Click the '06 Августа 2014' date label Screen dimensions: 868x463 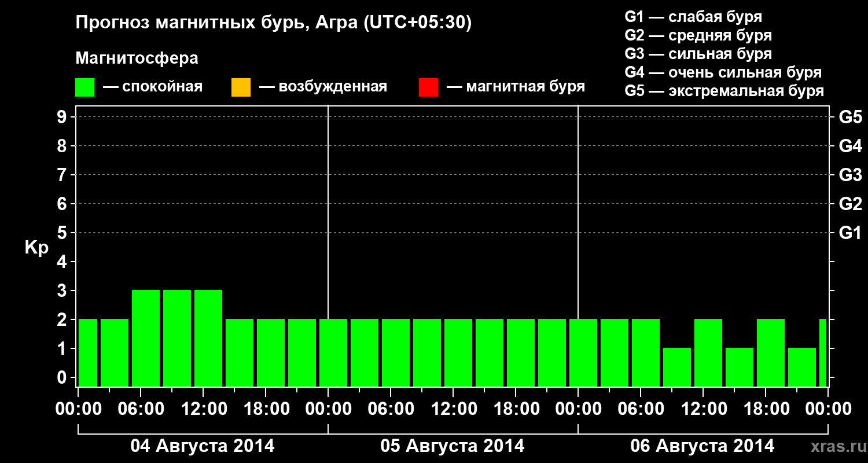click(x=703, y=446)
